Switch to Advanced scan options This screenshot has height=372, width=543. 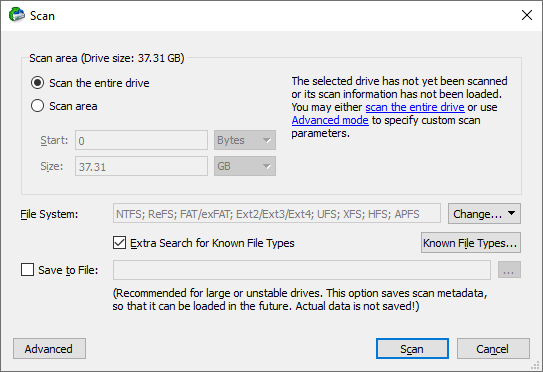coord(49,349)
